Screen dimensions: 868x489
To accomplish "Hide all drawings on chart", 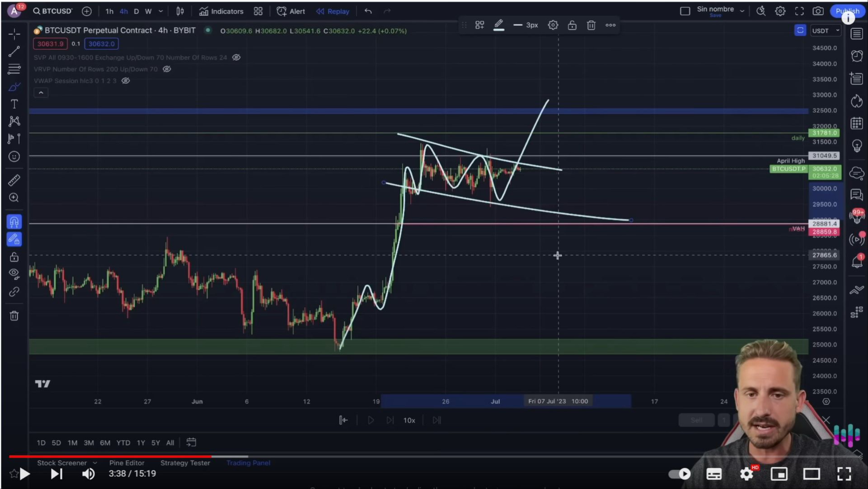I will [x=14, y=274].
